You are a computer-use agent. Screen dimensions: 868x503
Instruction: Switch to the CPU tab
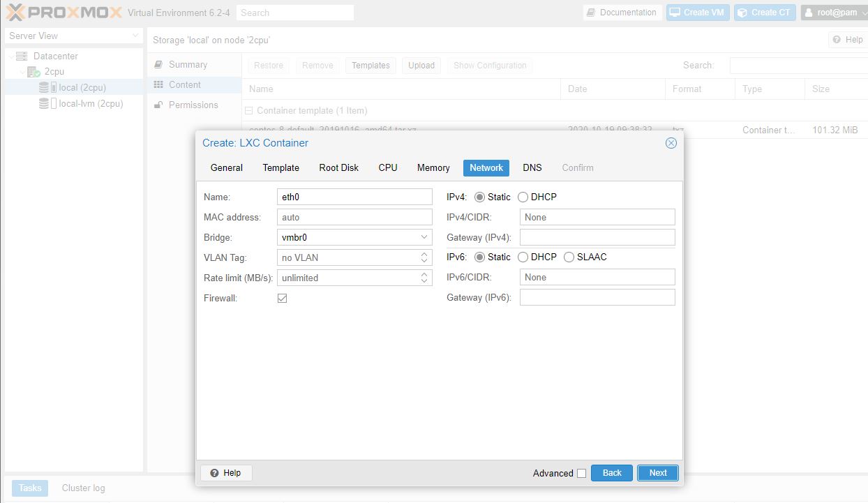pyautogui.click(x=388, y=167)
